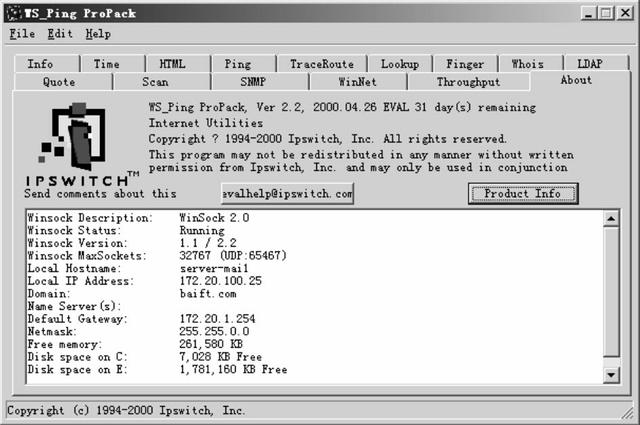
Task: Click the vertical scrollbar thumb
Action: [611, 291]
